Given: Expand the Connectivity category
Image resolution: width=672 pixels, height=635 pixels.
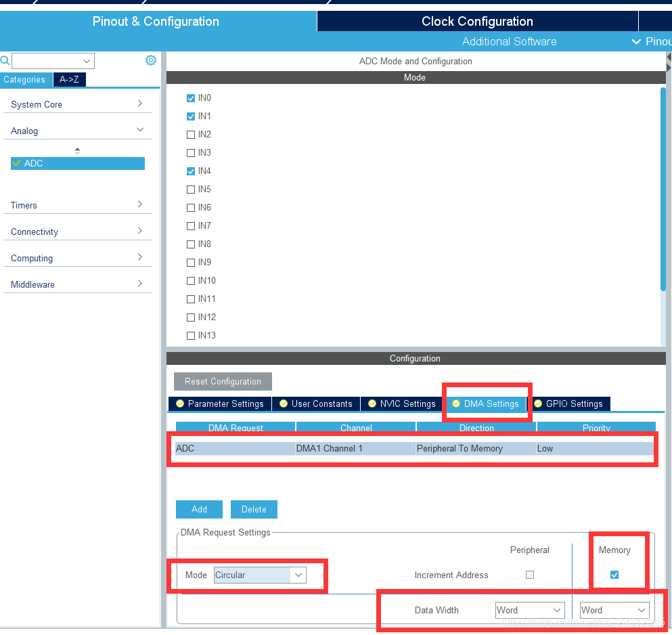Looking at the screenshot, I should pyautogui.click(x=78, y=232).
